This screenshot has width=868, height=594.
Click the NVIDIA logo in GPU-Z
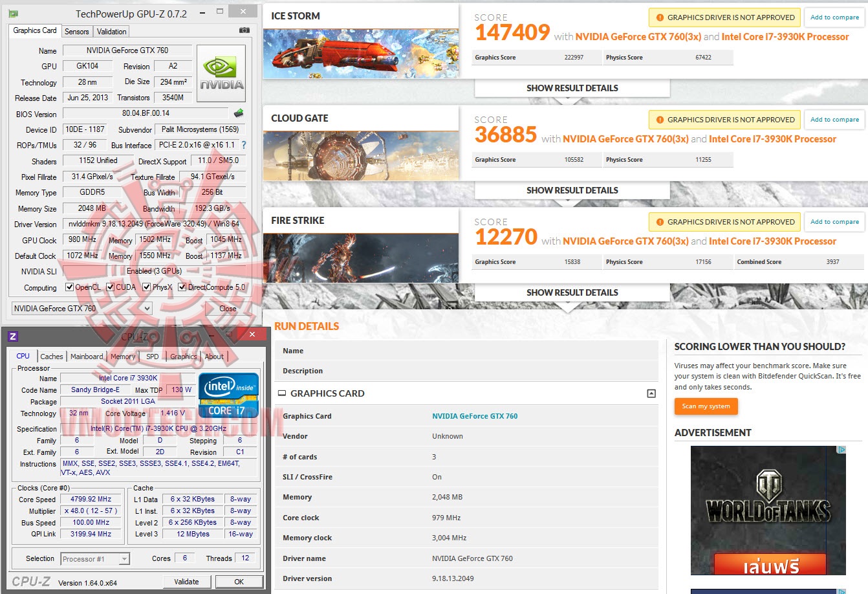point(221,73)
